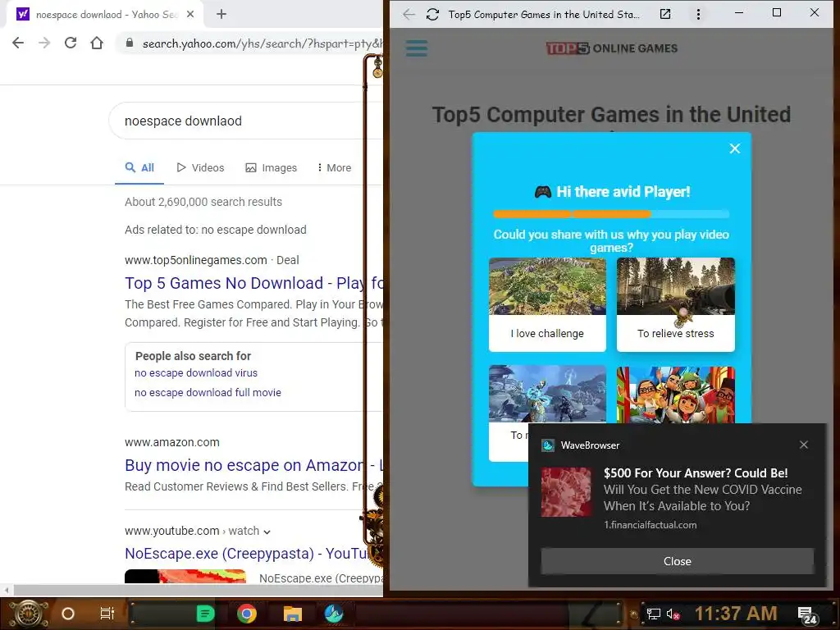Dismiss WaveBrowser notification with X
The image size is (840, 630).
point(804,445)
